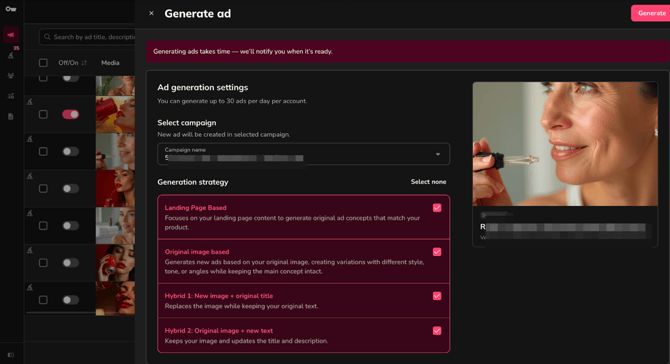670x364 pixels.
Task: Click the Landing Page Based title text
Action: (195, 208)
